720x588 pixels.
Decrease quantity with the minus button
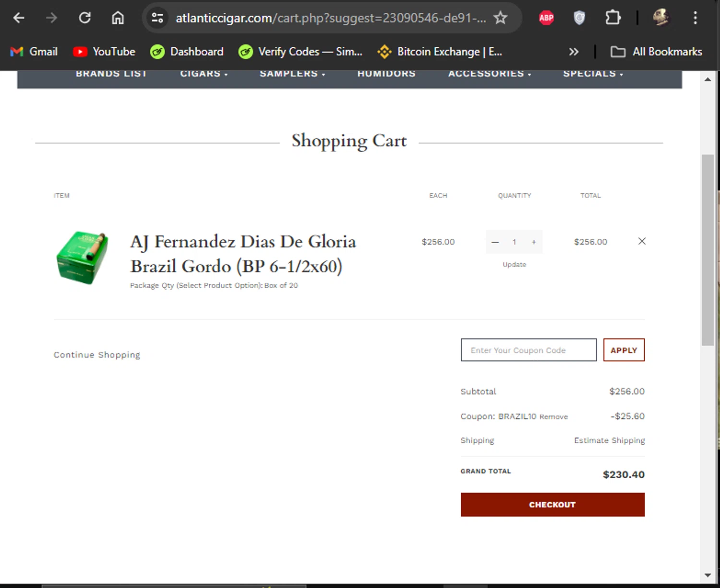[x=495, y=242]
